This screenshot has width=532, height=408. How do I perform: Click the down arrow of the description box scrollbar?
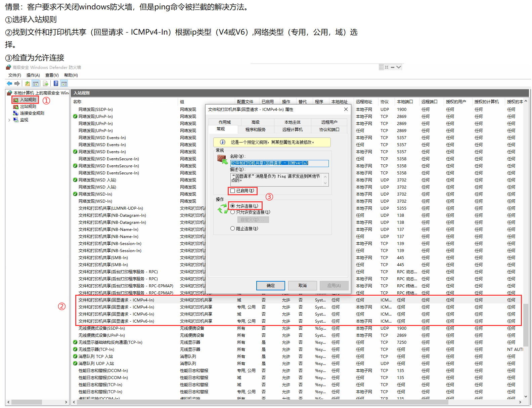click(325, 183)
